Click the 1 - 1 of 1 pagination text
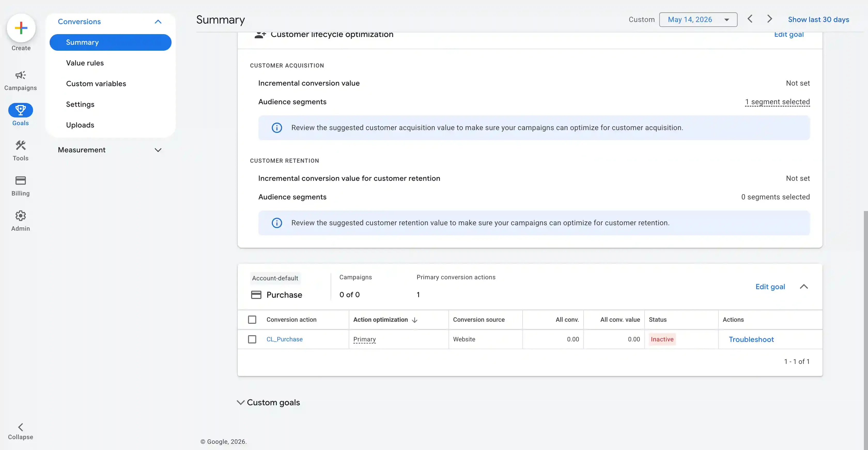 tap(796, 362)
